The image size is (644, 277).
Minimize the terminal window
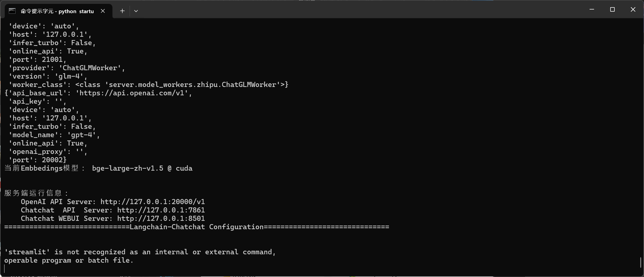coord(592,10)
